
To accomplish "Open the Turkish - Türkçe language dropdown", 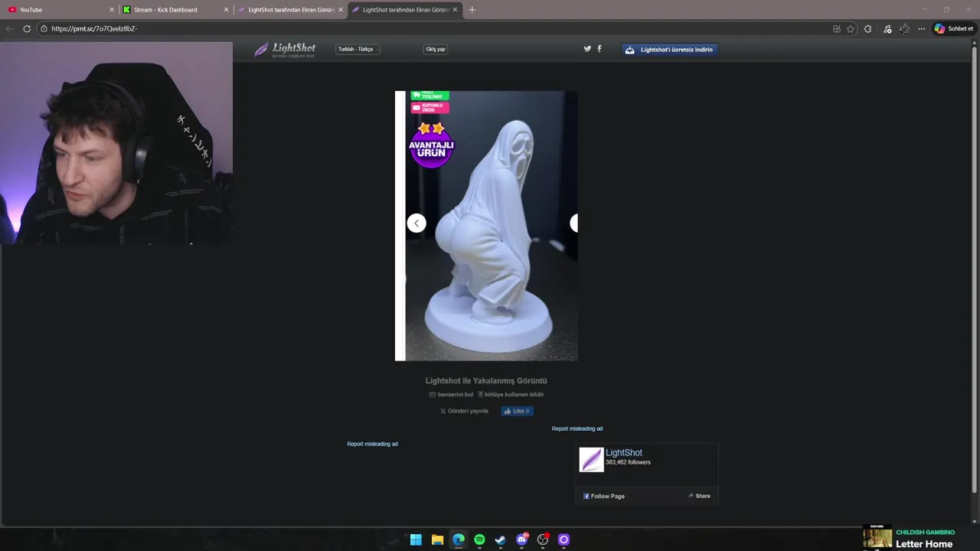I will click(x=358, y=49).
